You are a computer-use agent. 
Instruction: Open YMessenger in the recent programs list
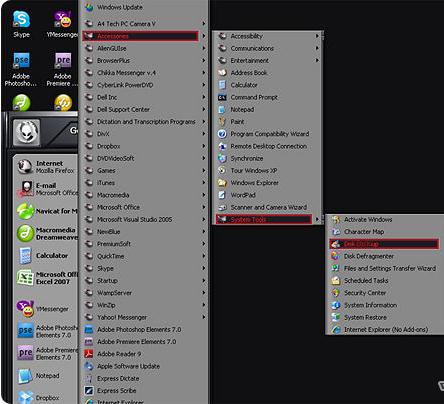point(43,309)
